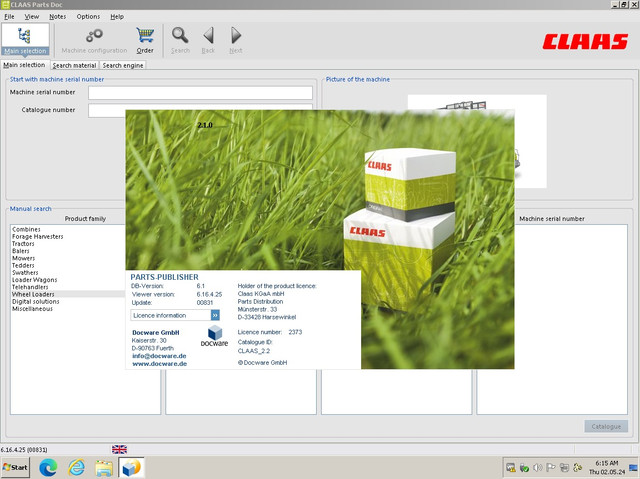This screenshot has width=640, height=479.
Task: Click the Catalogue button
Action: click(606, 426)
